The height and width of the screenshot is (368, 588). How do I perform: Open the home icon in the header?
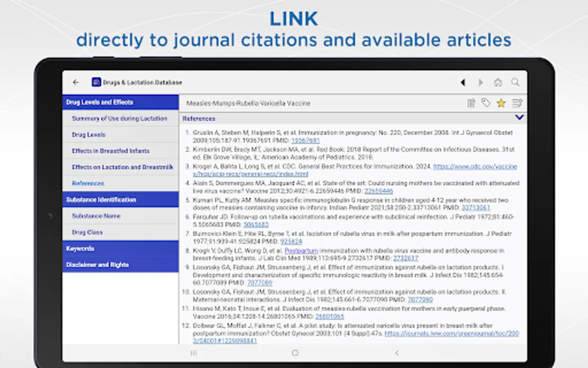click(498, 82)
